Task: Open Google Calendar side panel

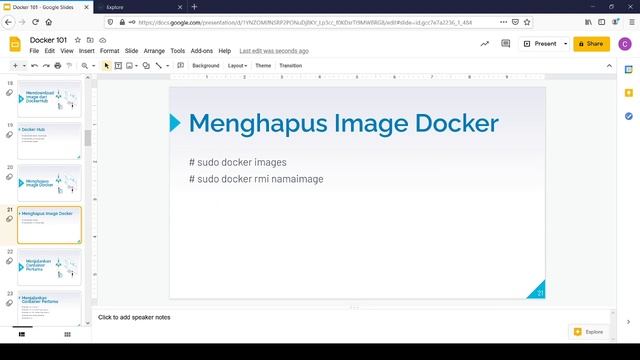Action: (x=629, y=70)
